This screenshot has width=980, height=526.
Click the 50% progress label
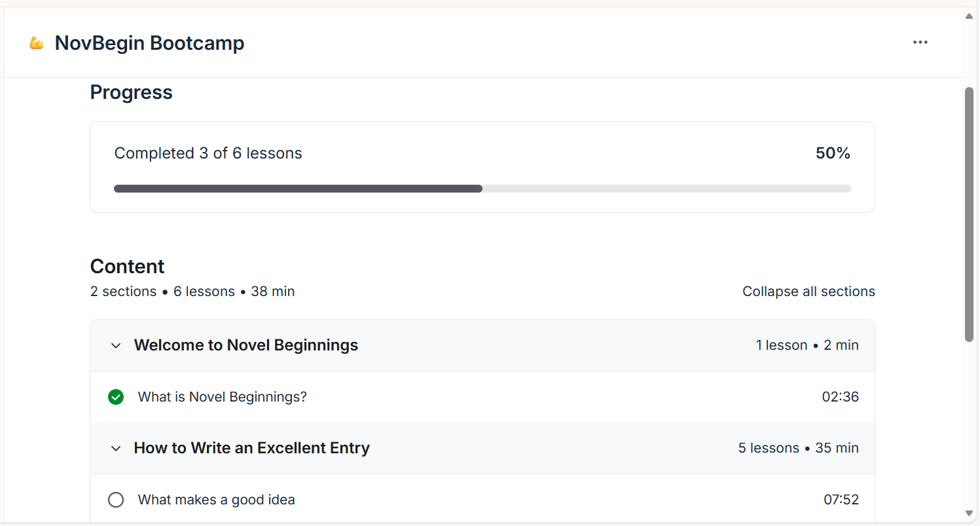click(x=833, y=153)
